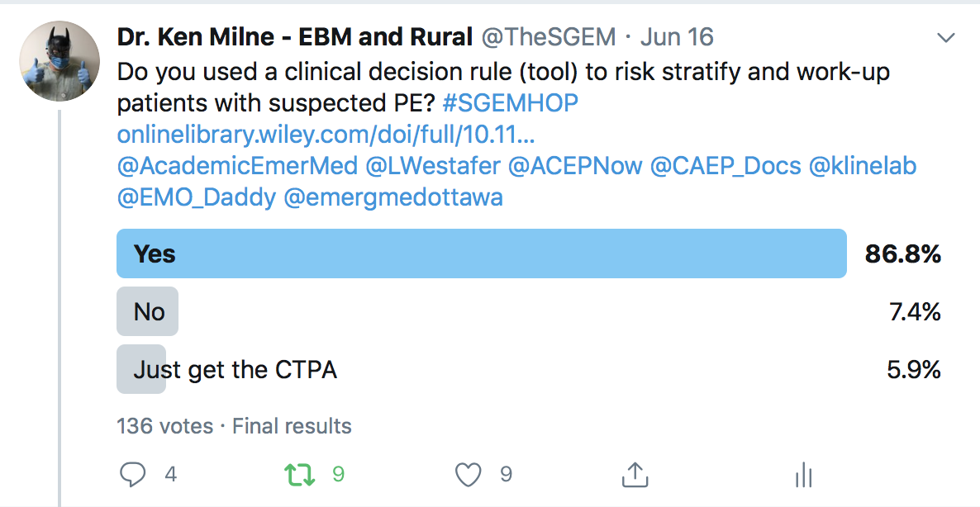Click the Yes poll result bar

481,253
